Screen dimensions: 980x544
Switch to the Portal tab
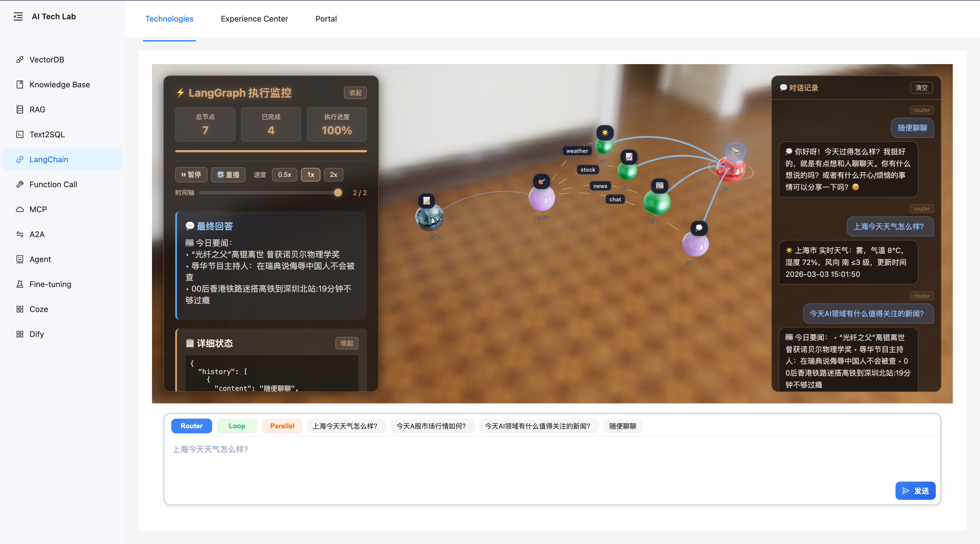[326, 19]
